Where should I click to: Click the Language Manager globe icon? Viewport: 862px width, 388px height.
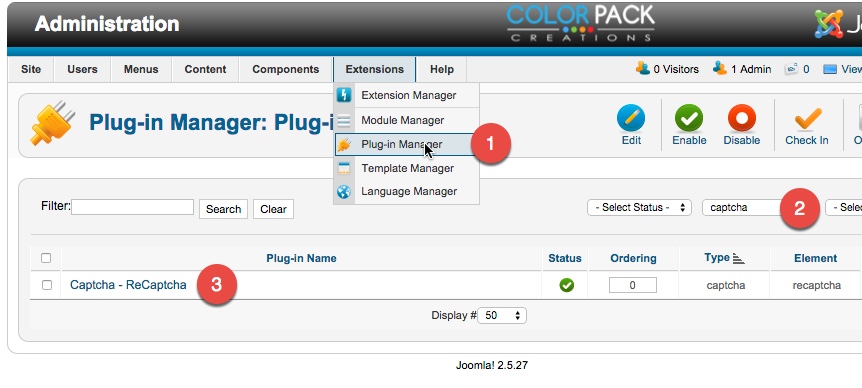pyautogui.click(x=344, y=191)
